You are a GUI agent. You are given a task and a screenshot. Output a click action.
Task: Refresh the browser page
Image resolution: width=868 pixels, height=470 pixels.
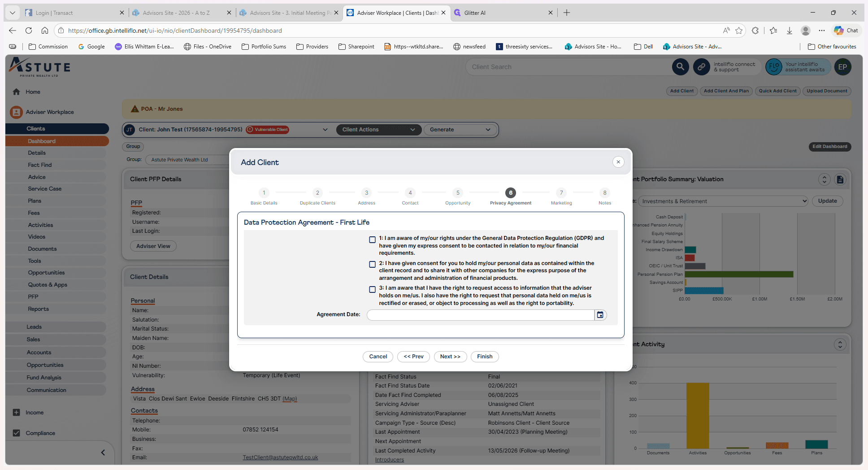(29, 30)
